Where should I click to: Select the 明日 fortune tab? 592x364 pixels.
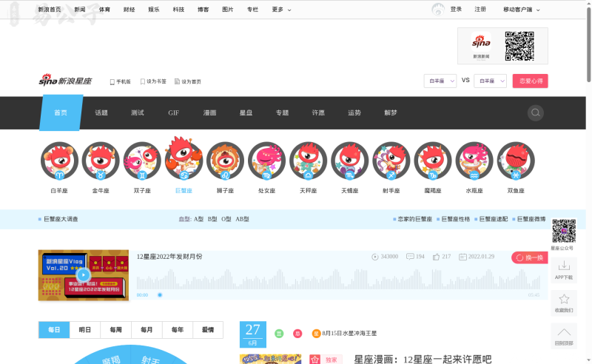85,330
